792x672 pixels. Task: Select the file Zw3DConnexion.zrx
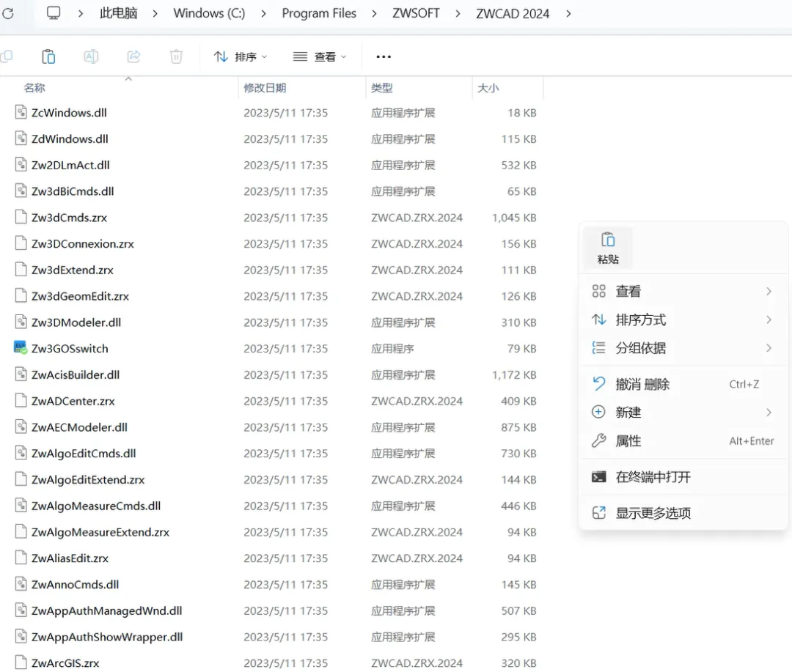click(82, 244)
